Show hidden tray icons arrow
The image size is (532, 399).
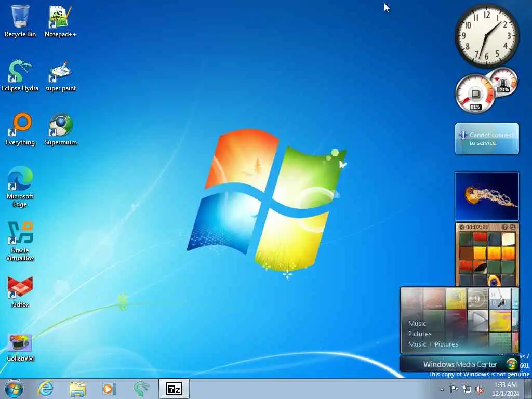[442, 389]
